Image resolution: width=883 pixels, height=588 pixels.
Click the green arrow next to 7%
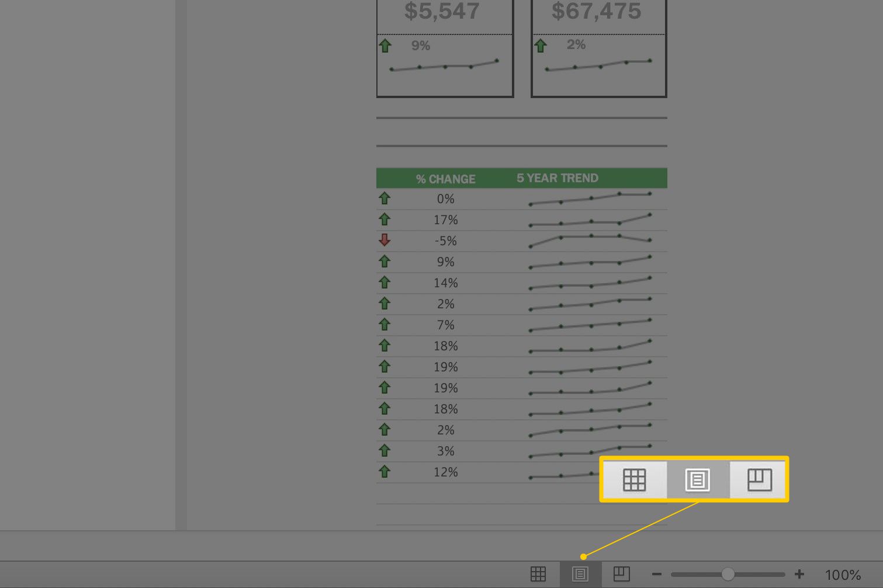click(x=385, y=324)
